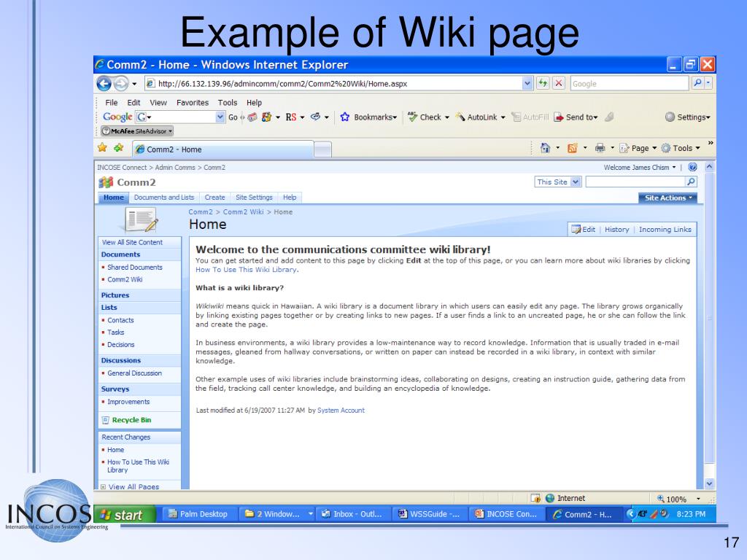Viewport: 747px width, 560px height.
Task: Click the browser address bar
Action: (x=334, y=84)
